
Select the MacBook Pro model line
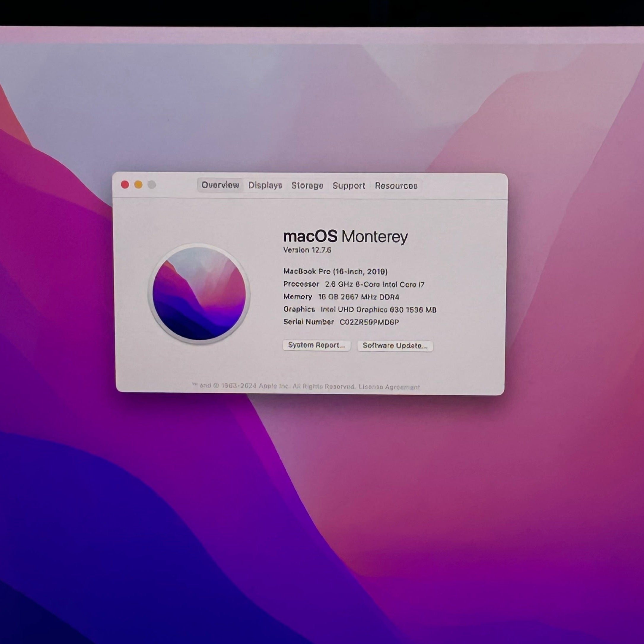(x=335, y=271)
